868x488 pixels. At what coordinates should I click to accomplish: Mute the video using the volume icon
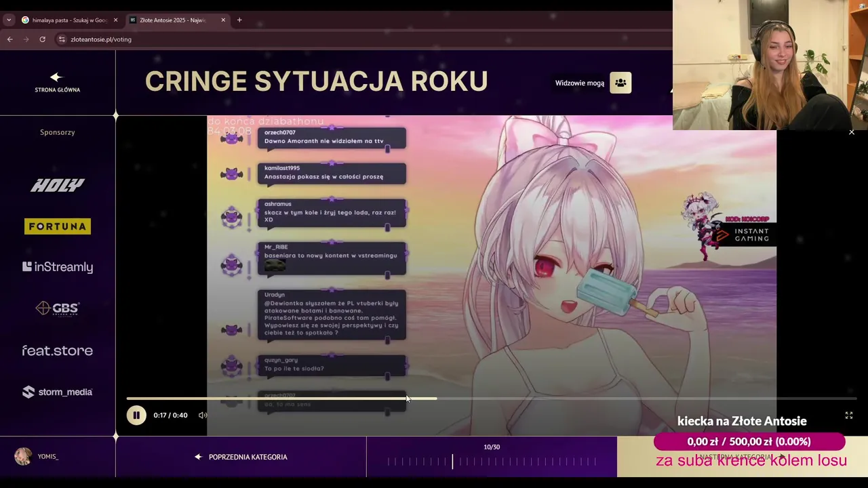point(202,415)
